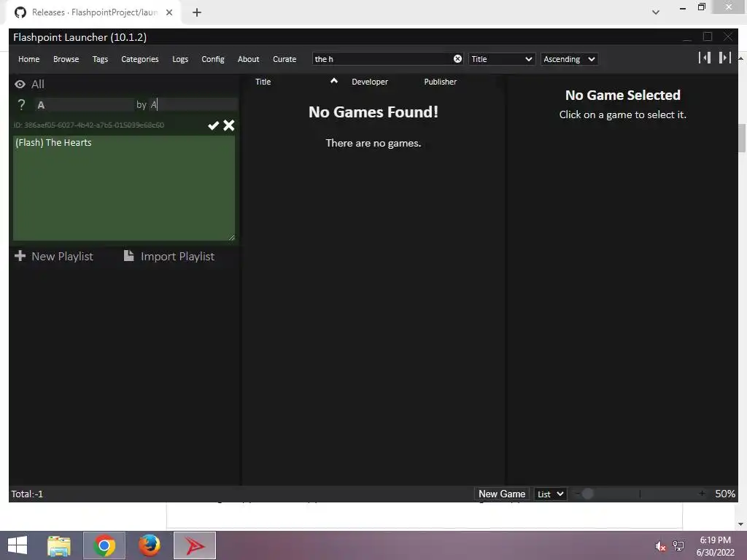Open the List layout dropdown
Viewport: 747px width, 560px height.
[550, 494]
